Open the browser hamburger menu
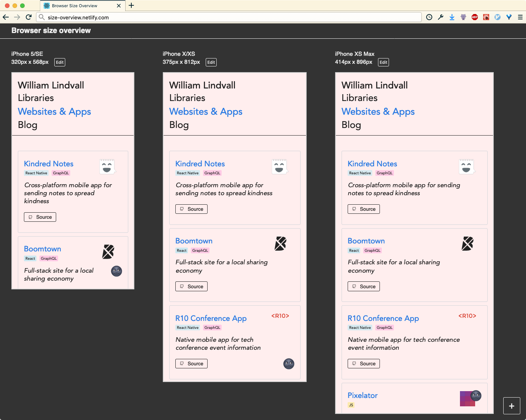 [520, 17]
